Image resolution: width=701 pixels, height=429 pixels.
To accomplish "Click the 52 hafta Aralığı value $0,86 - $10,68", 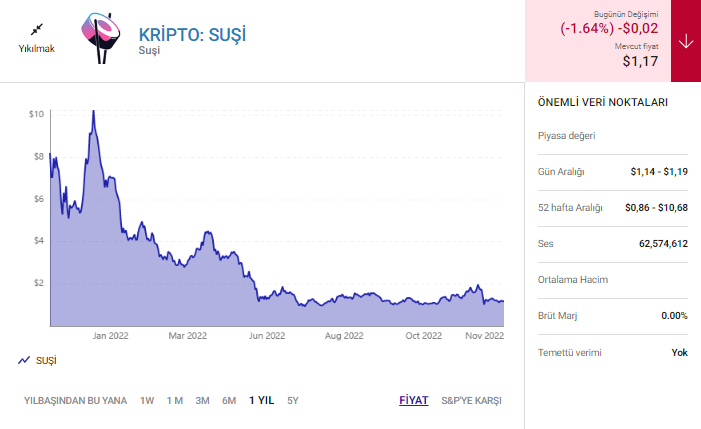I will [656, 208].
